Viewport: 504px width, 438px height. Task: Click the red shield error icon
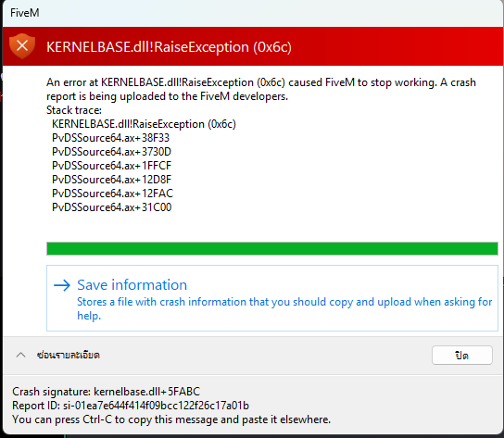22,46
